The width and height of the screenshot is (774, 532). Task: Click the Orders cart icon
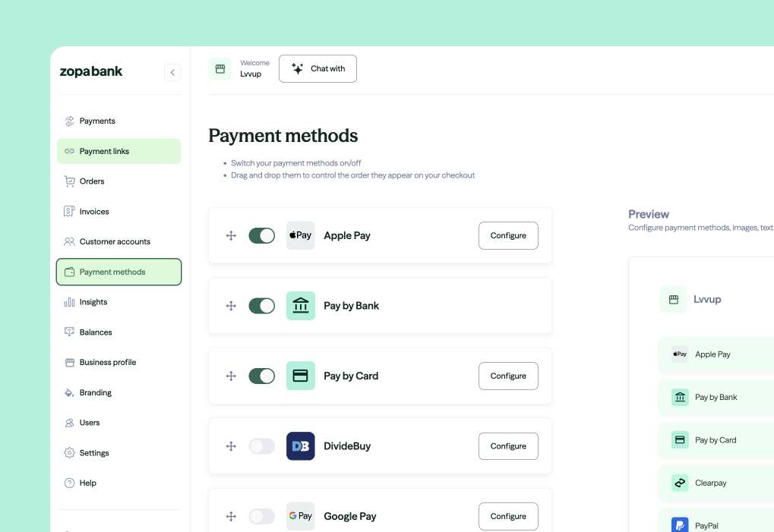coord(70,181)
